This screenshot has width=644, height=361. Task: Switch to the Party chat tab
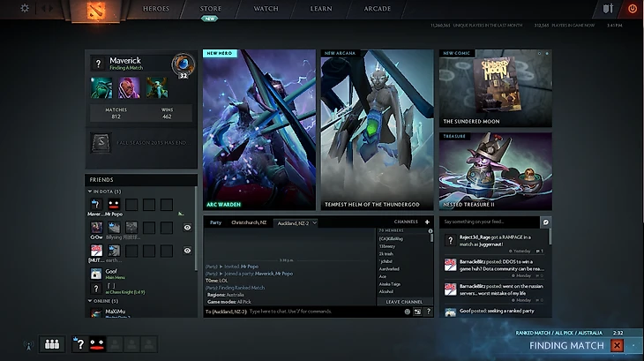coord(215,222)
